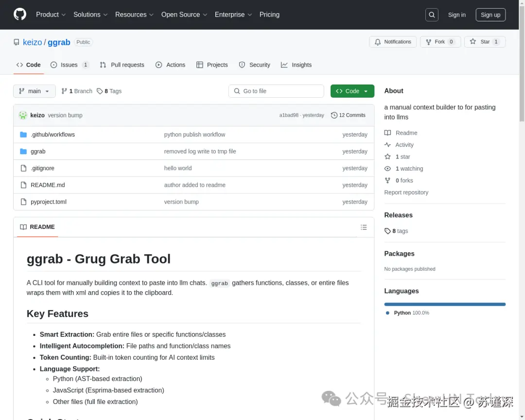525x420 pixels.
Task: Expand the Resources menu
Action: (134, 15)
